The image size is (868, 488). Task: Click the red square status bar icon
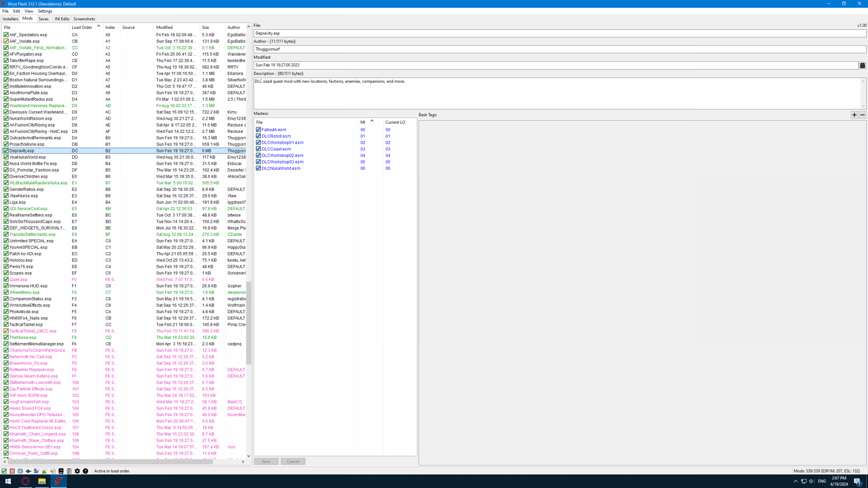(x=12, y=471)
